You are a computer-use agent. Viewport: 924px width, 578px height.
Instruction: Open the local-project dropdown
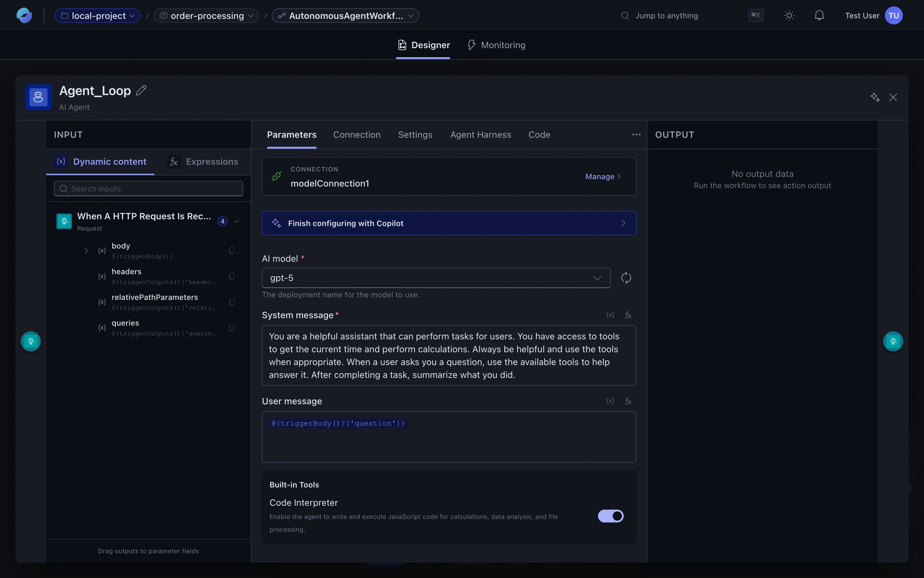point(97,16)
